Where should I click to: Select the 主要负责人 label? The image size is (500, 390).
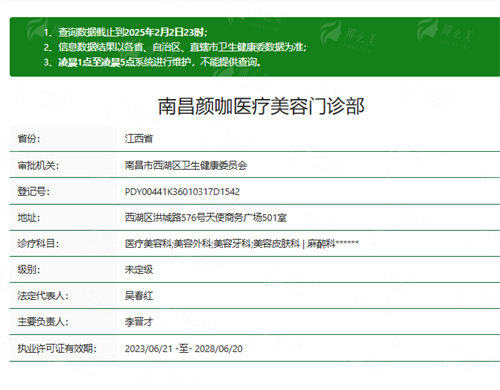coord(43,322)
